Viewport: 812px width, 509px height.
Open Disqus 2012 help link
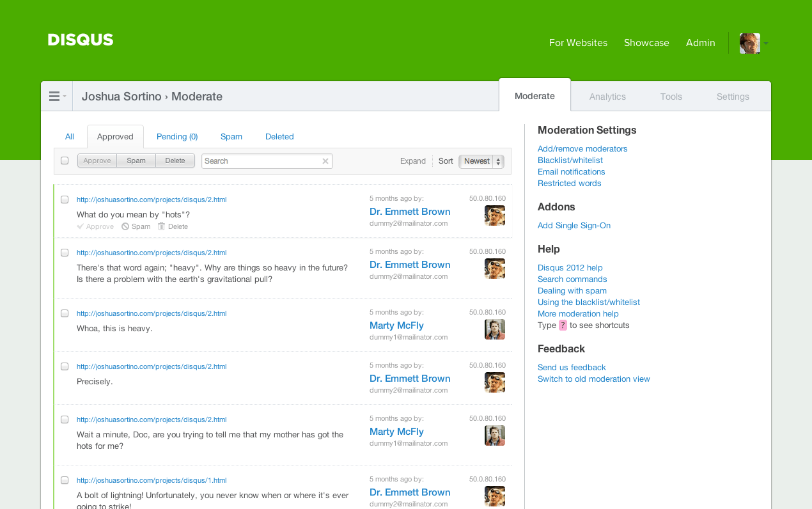(x=570, y=267)
